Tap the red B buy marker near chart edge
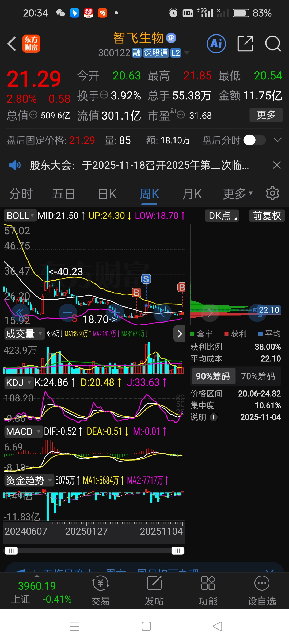Viewport: 289px width, 644px height. [x=182, y=287]
